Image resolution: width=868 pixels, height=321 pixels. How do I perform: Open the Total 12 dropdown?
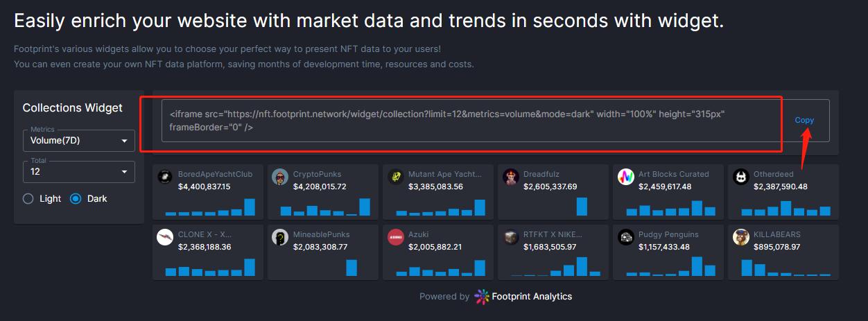point(78,171)
